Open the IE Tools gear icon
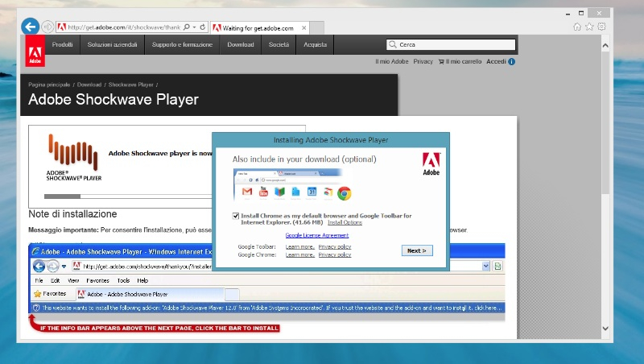The image size is (644, 364). click(x=601, y=27)
